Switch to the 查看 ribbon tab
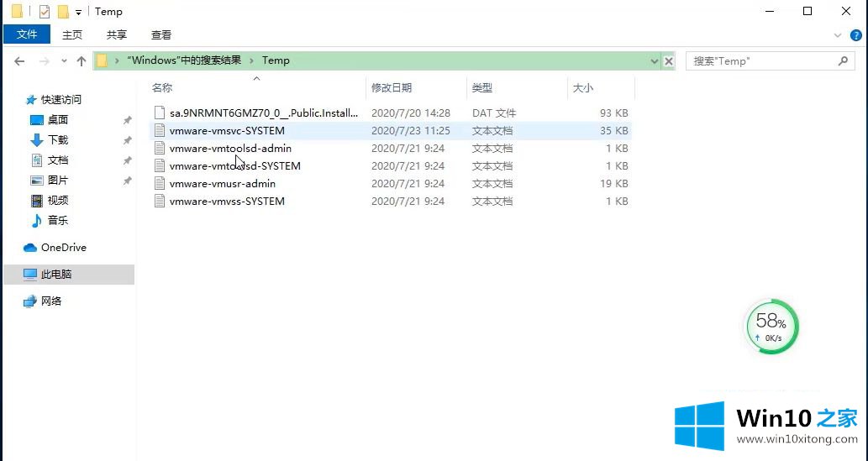The width and height of the screenshot is (868, 461). 160,34
